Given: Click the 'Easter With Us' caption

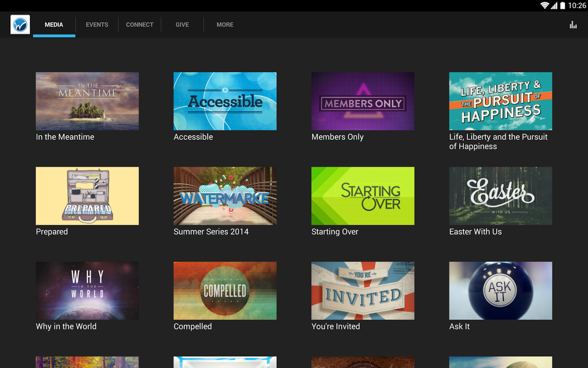Looking at the screenshot, I should pyautogui.click(x=475, y=232).
